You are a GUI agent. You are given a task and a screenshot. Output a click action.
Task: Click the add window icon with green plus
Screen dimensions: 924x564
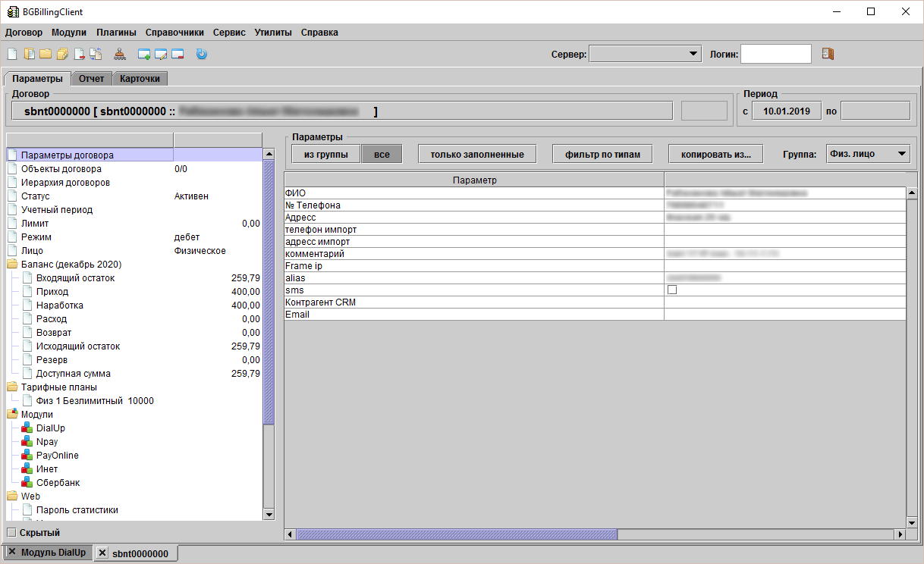(144, 54)
